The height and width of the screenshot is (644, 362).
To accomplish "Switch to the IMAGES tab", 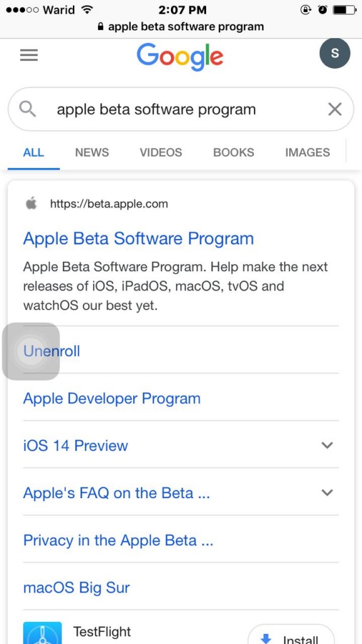I will (x=307, y=152).
